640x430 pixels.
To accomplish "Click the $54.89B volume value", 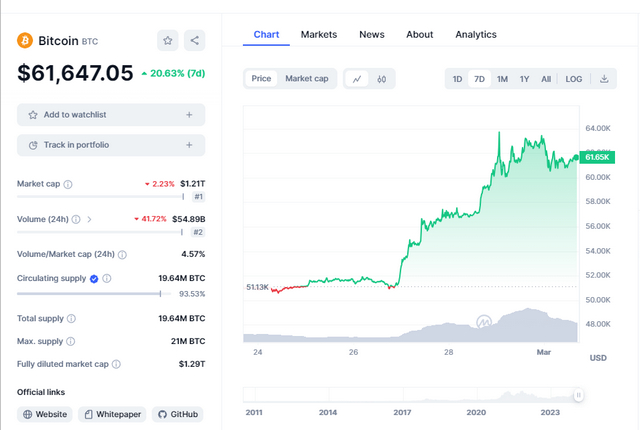I will (189, 219).
